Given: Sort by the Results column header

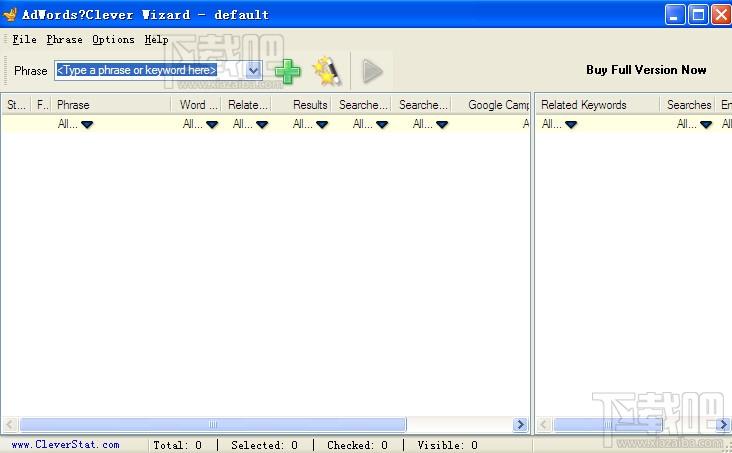Looking at the screenshot, I should [302, 105].
